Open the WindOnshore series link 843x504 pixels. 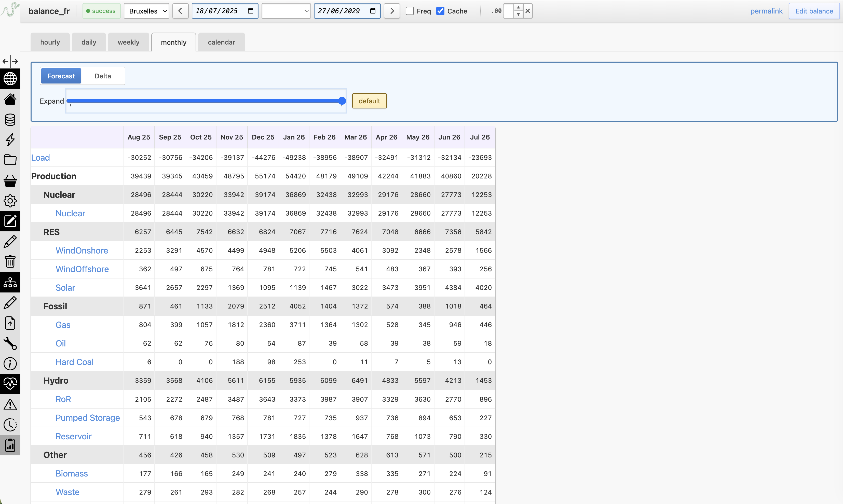82,251
